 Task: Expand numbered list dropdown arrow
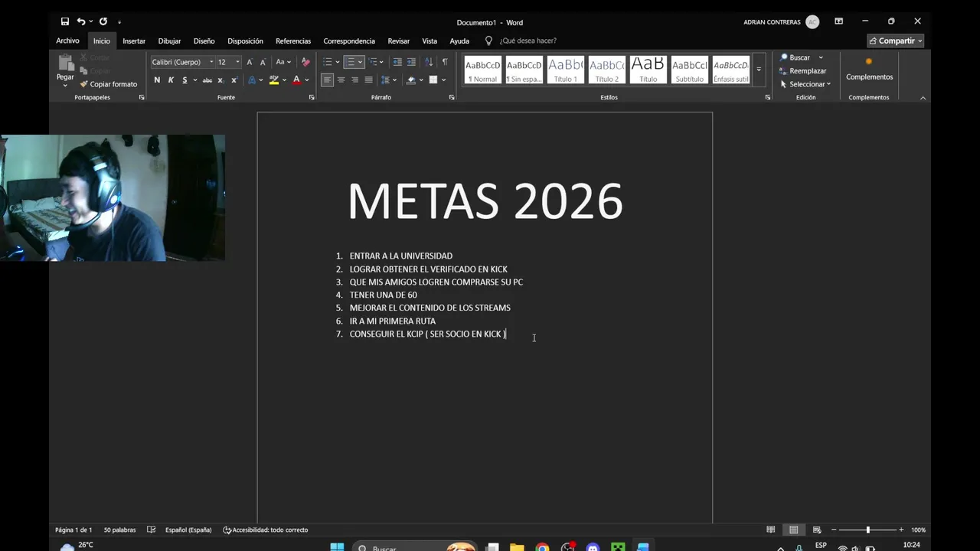point(360,62)
